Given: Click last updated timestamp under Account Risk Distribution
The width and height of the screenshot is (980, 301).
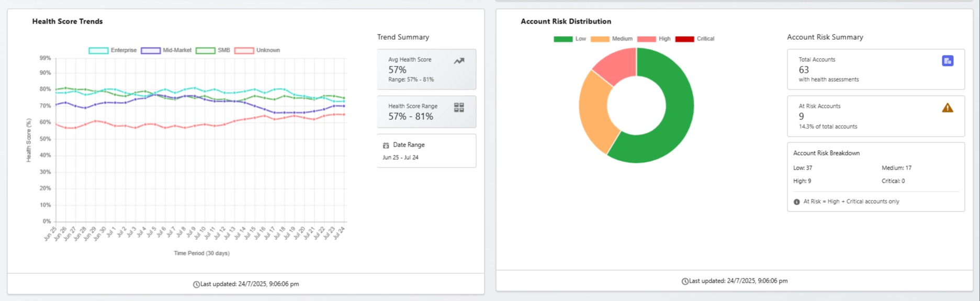Looking at the screenshot, I should [738, 281].
